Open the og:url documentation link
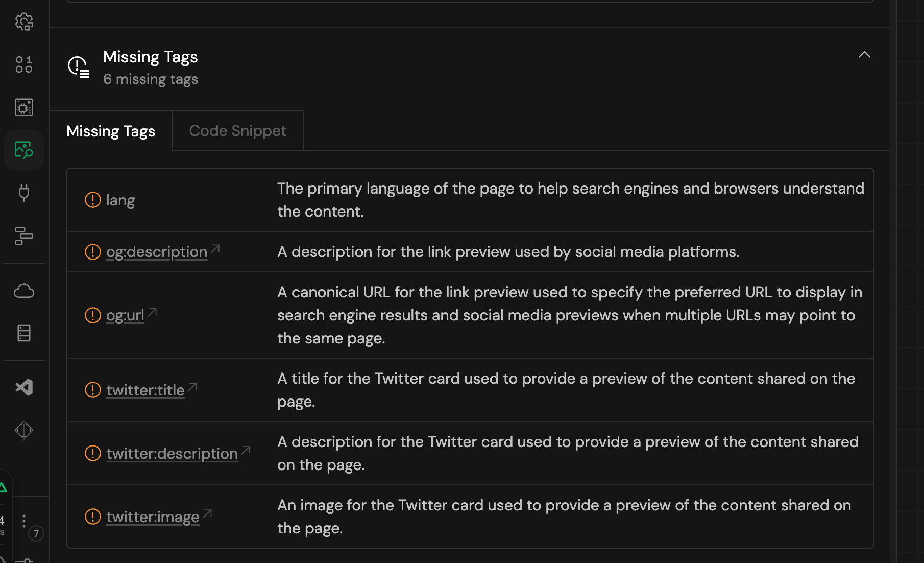Image resolution: width=924 pixels, height=563 pixels. (126, 315)
